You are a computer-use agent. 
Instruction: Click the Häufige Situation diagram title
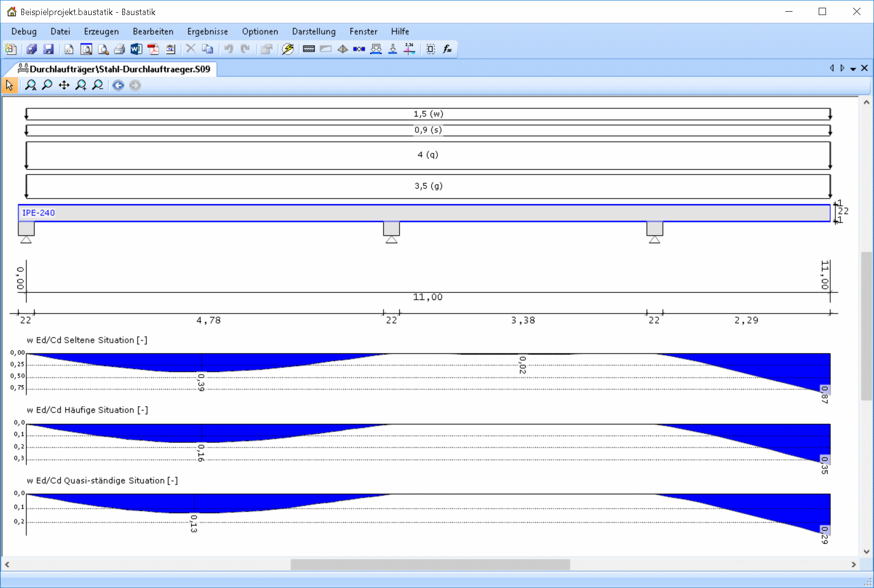point(88,410)
